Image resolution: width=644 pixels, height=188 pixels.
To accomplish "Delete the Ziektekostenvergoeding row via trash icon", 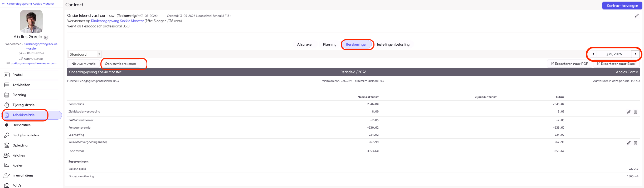I will point(635,112).
